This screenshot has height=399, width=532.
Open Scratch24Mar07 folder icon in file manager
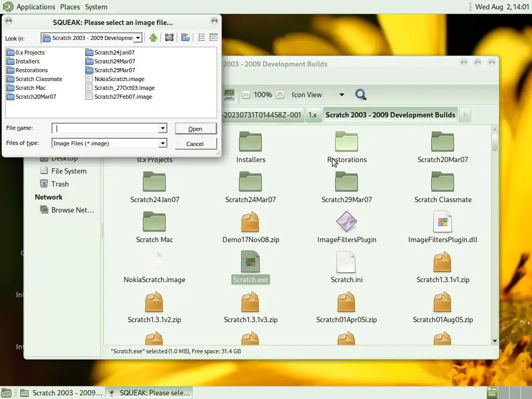[x=250, y=181]
